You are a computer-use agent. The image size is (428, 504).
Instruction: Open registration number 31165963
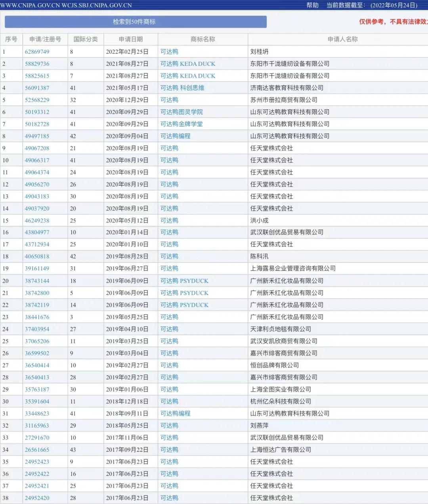37,426
